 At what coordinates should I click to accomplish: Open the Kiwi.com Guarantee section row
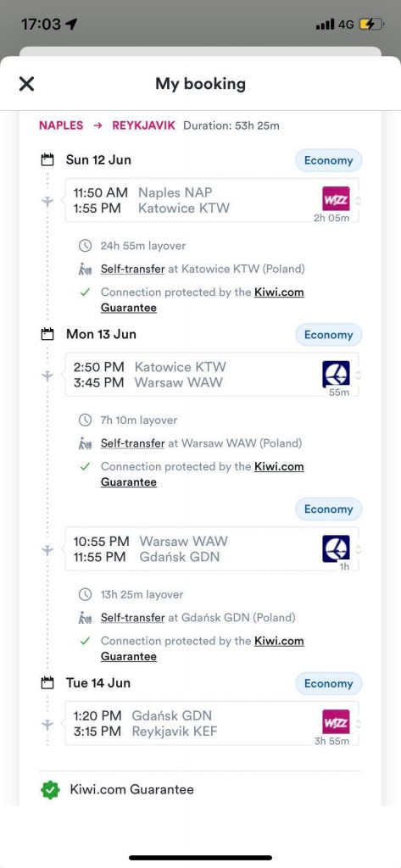point(200,789)
